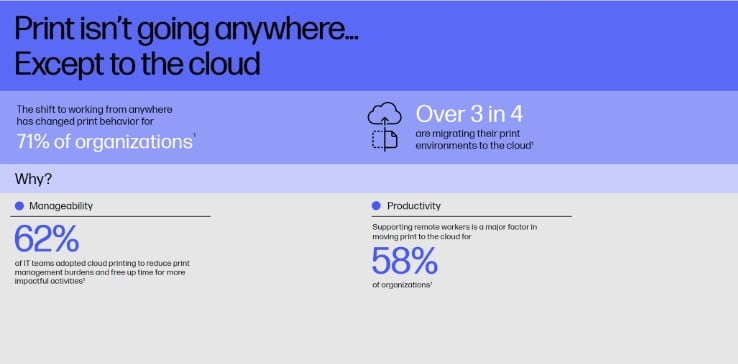Image resolution: width=738 pixels, height=364 pixels.
Task: Click the "Over 3 in 4" statistic
Action: [x=469, y=114]
